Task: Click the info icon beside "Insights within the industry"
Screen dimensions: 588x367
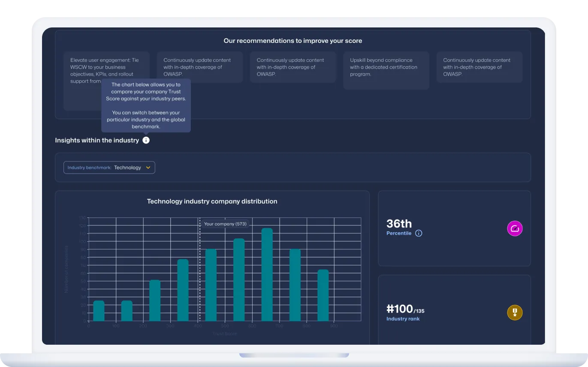Action: click(x=146, y=140)
